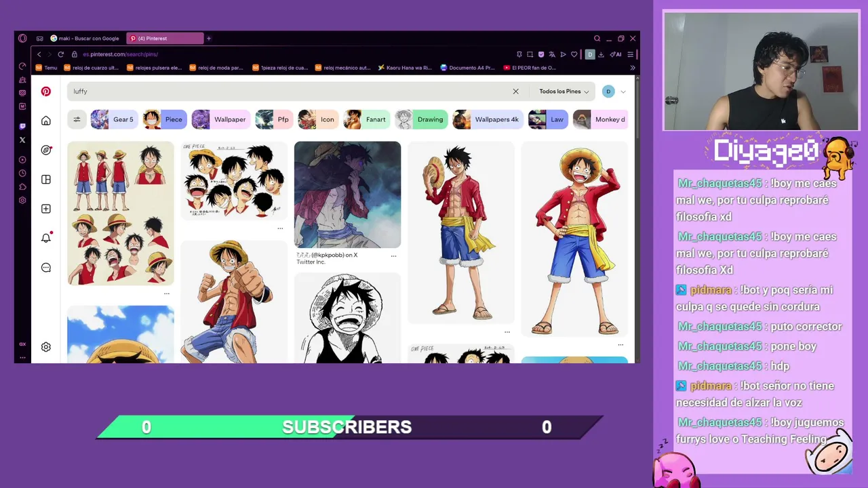Open more options under character sheet pin

click(x=167, y=293)
